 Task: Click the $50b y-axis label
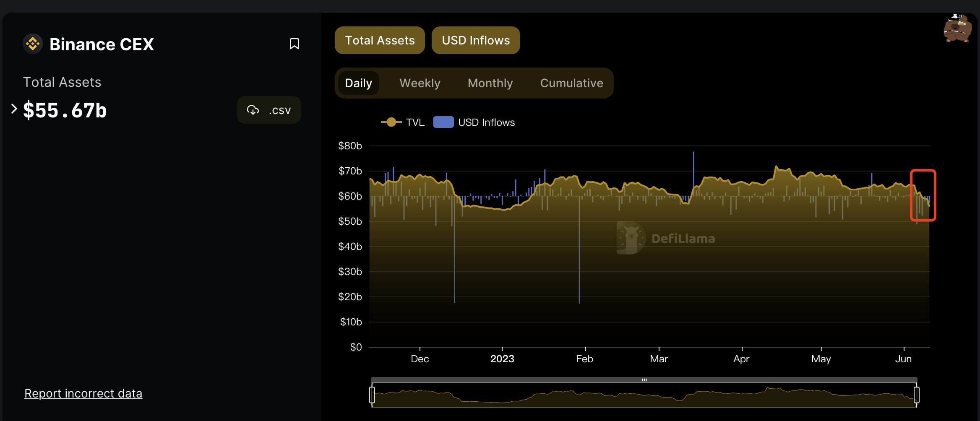coord(350,221)
